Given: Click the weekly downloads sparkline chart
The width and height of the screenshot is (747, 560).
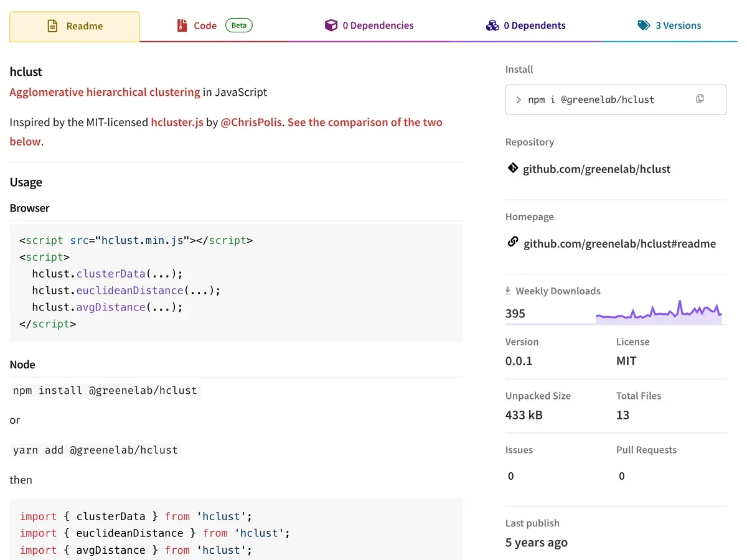Looking at the screenshot, I should 659,313.
